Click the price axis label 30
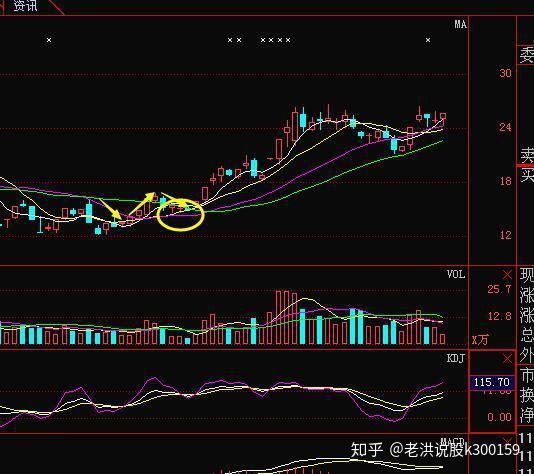Image resolution: width=534 pixels, height=474 pixels. pyautogui.click(x=505, y=73)
